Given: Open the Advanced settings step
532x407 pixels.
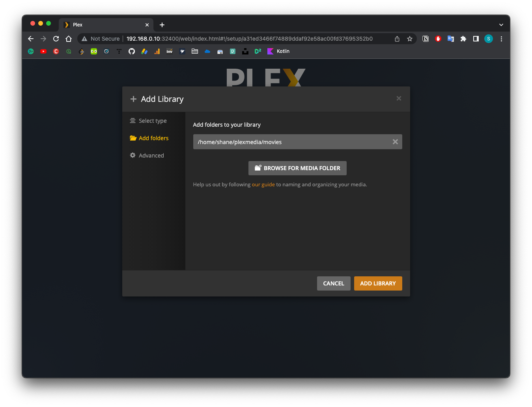Looking at the screenshot, I should (147, 156).
